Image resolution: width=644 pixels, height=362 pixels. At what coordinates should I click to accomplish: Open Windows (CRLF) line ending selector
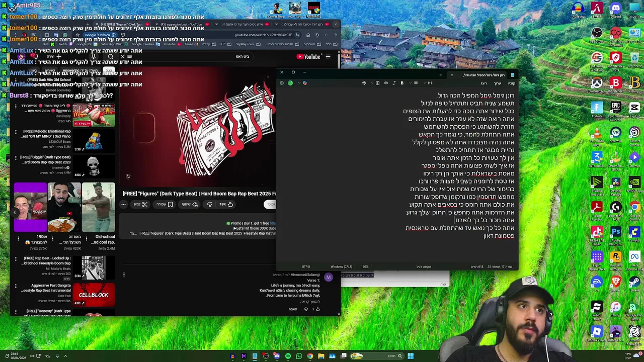point(341,266)
